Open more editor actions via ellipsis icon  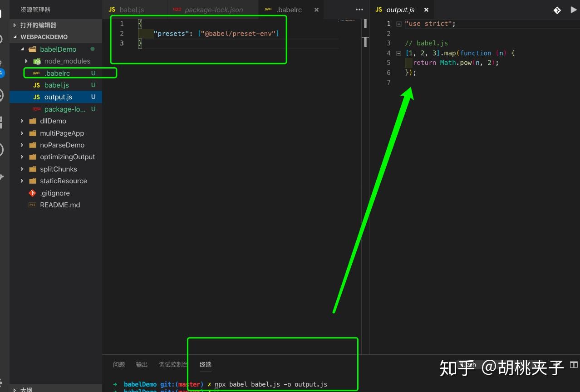click(359, 10)
